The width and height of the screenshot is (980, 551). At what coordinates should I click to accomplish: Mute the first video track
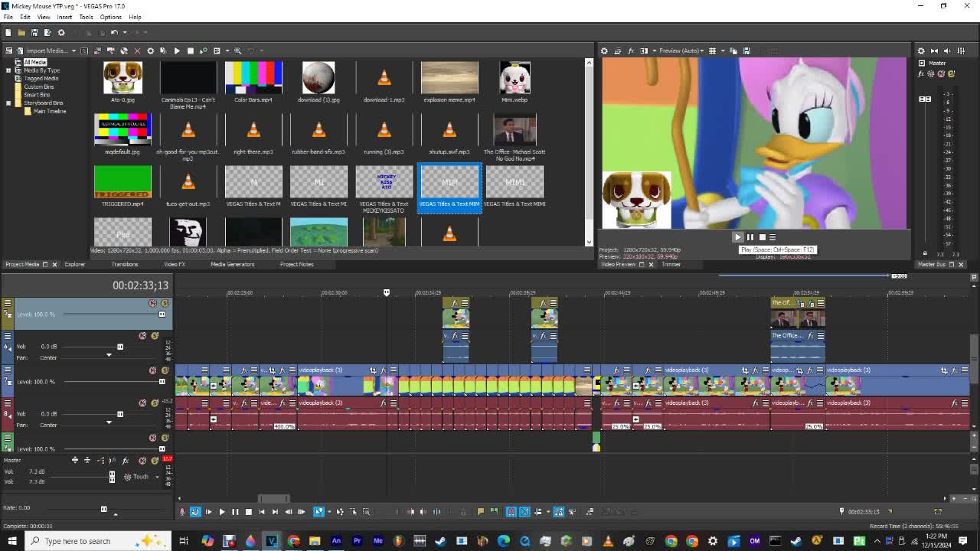[x=152, y=303]
